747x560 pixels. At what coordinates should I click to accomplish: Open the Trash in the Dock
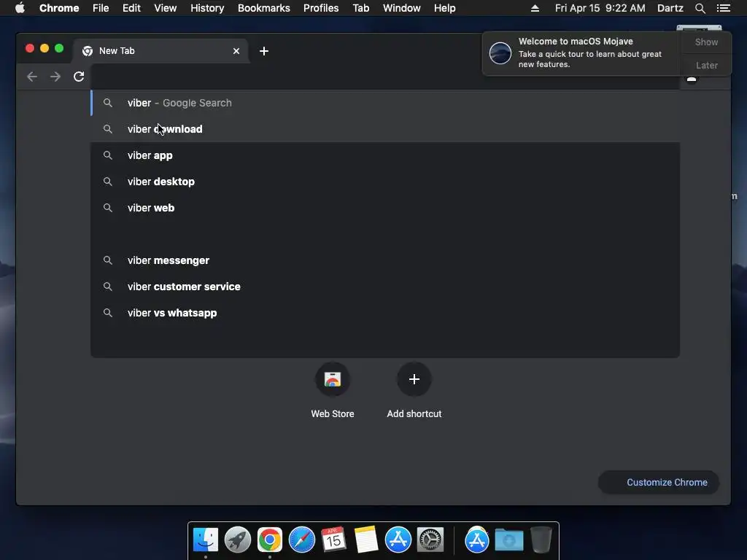tap(541, 540)
